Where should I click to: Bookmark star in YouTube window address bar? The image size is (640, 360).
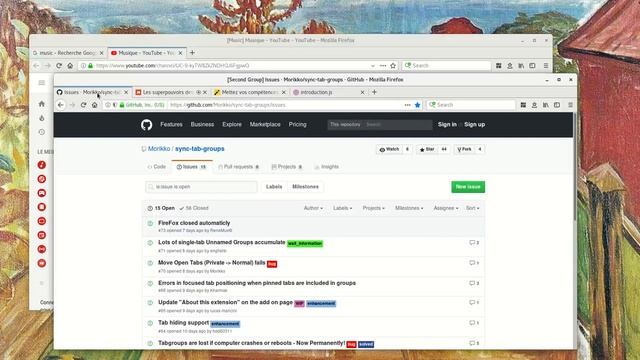click(x=393, y=65)
